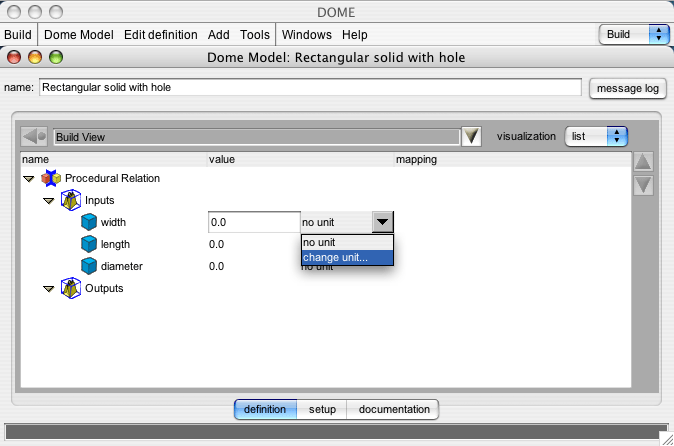
Task: Open the visualization list dropdown
Action: pos(596,137)
